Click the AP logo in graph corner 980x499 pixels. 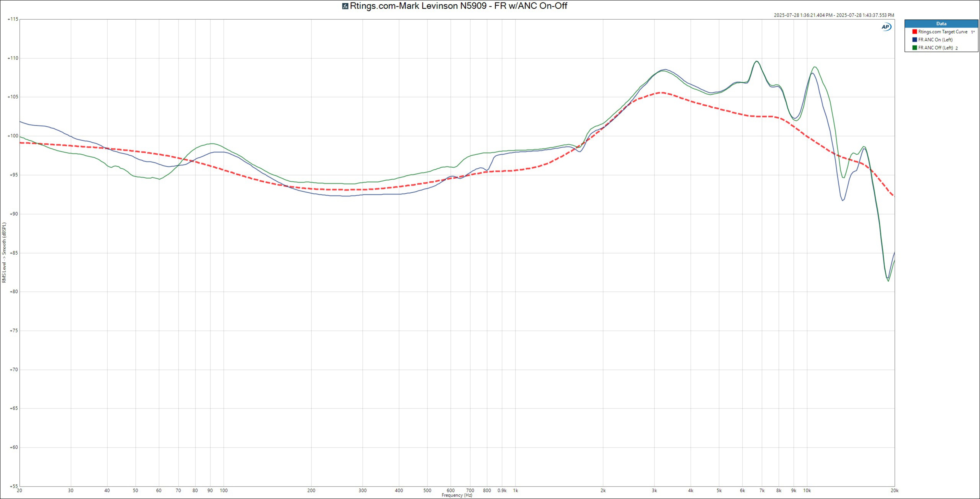(x=886, y=27)
